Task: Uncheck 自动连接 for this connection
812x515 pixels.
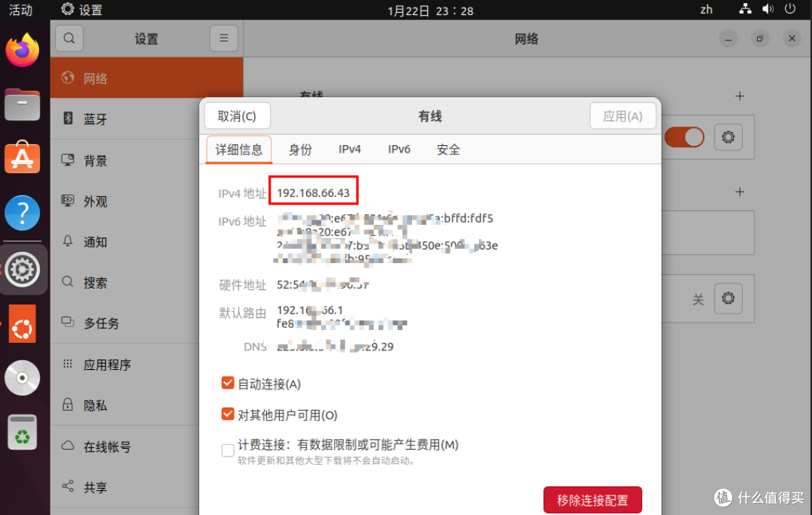Action: point(228,383)
